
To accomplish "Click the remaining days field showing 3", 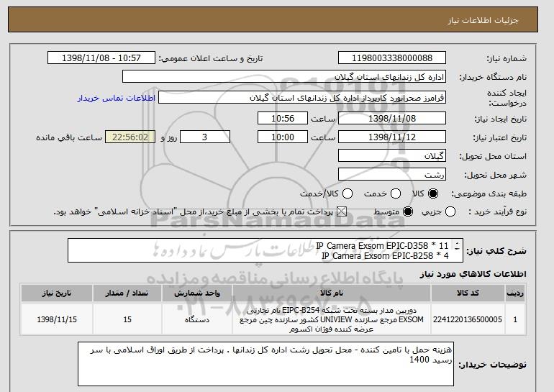I will click(x=205, y=137).
